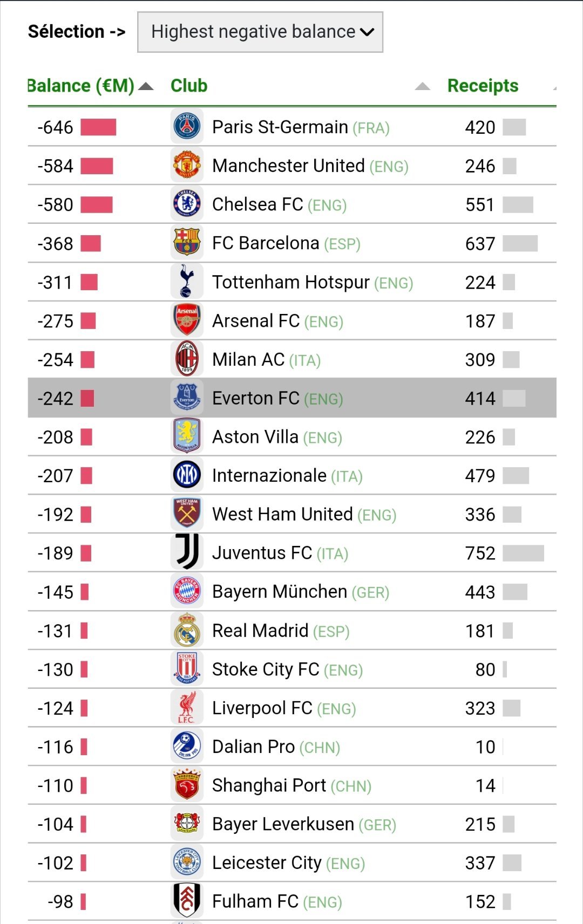Click the Bayern München crest icon
The image size is (583, 924).
point(187,591)
